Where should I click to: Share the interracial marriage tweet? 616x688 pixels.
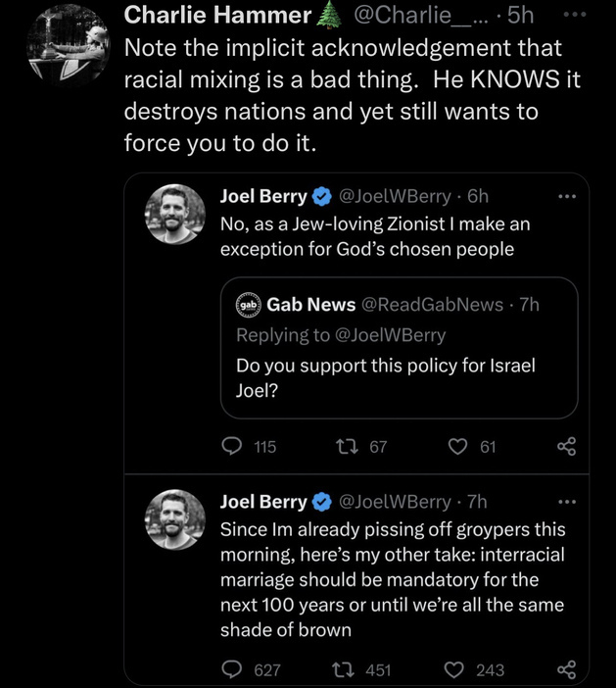pyautogui.click(x=566, y=669)
